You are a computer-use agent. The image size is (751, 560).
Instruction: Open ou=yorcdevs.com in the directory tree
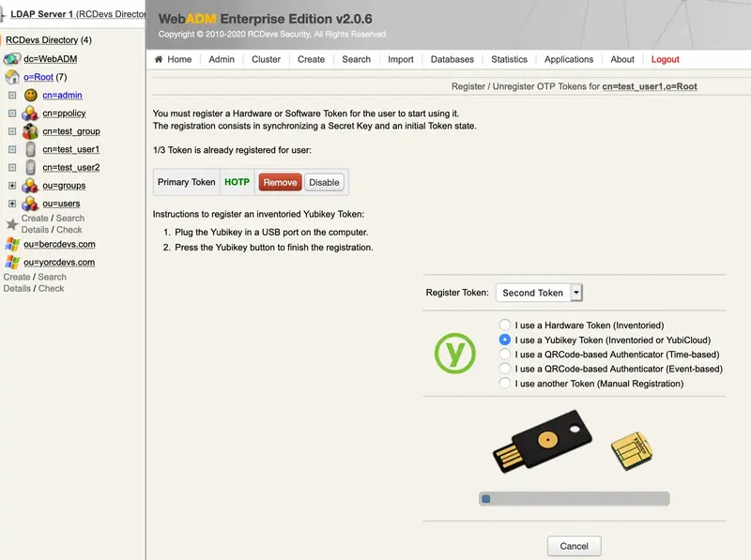pos(59,263)
